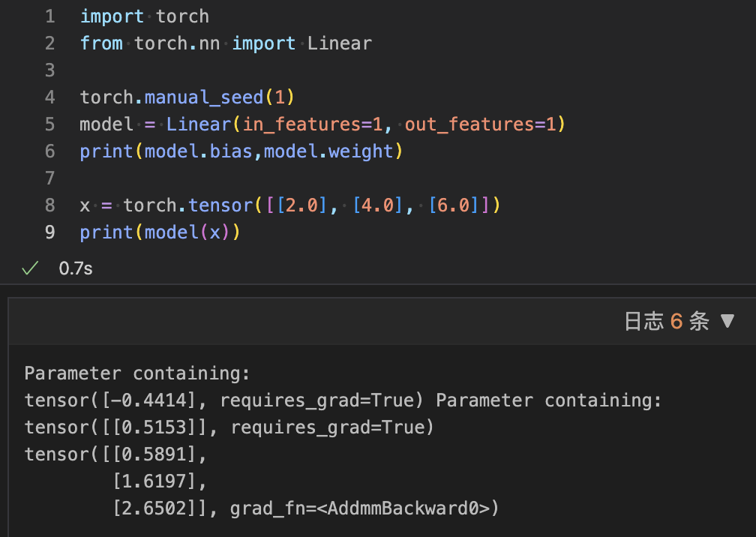The height and width of the screenshot is (537, 756).
Task: Click model.weight in the print statement
Action: (x=328, y=151)
